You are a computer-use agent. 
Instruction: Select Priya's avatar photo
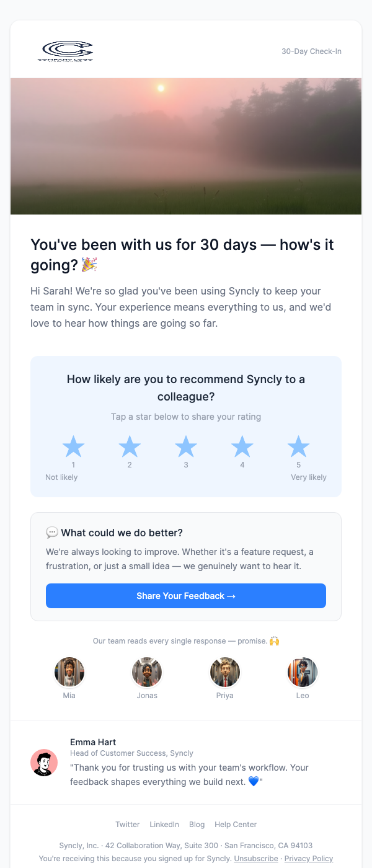224,671
